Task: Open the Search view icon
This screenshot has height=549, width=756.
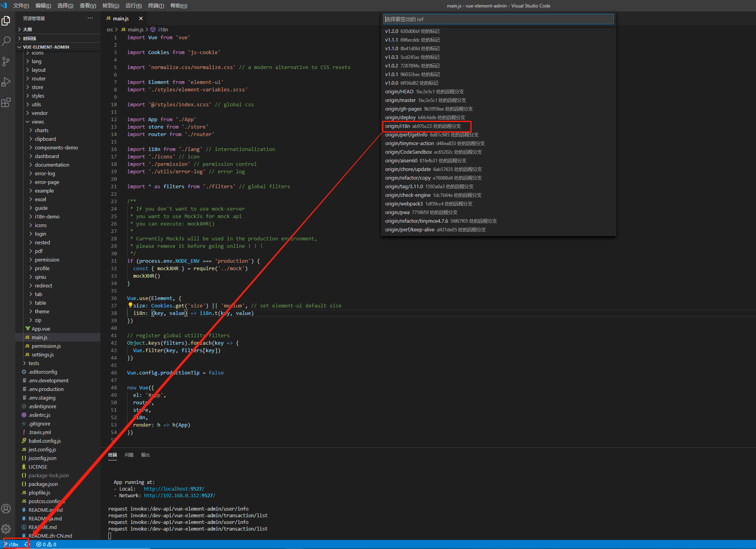Action: pos(6,41)
